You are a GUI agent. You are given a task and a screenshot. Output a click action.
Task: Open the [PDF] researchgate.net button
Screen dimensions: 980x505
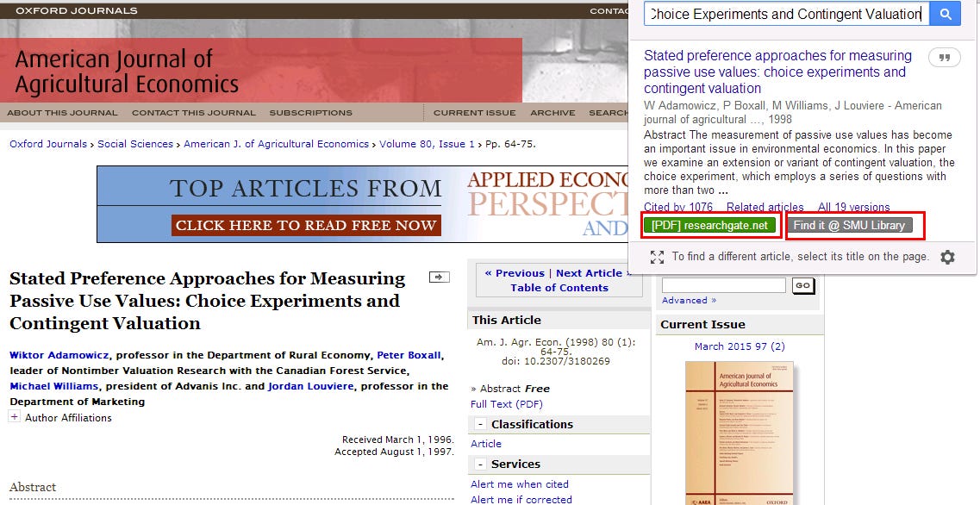pyautogui.click(x=709, y=226)
